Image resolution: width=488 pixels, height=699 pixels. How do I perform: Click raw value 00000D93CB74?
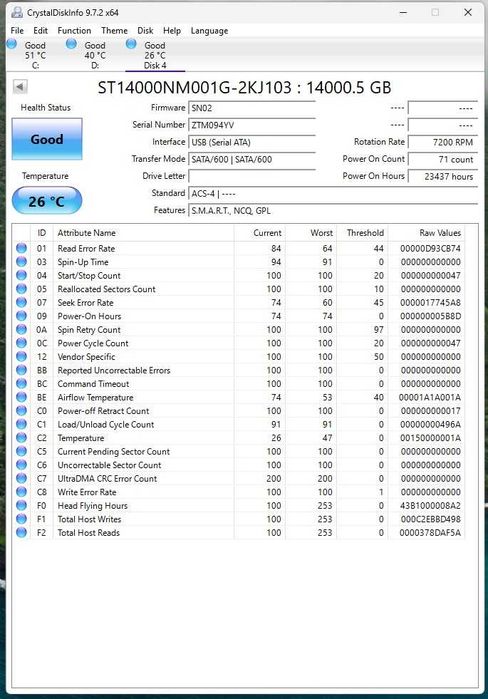(430, 248)
